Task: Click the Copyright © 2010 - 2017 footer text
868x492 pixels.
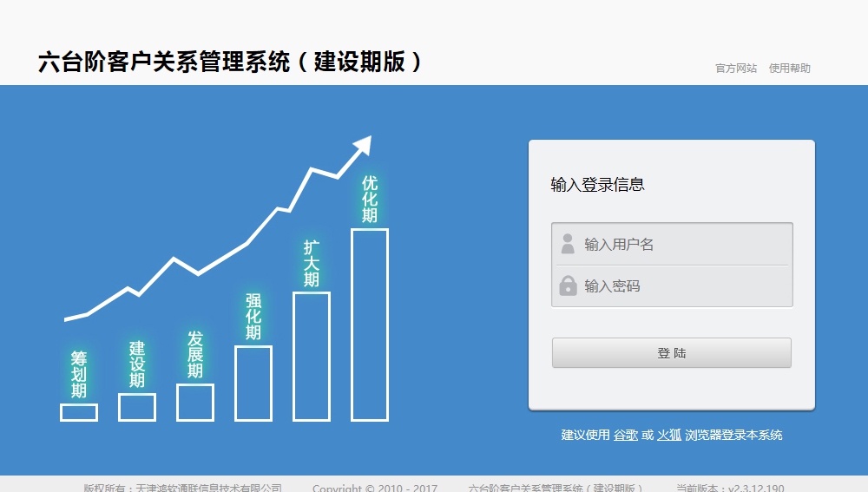Action: click(x=375, y=488)
